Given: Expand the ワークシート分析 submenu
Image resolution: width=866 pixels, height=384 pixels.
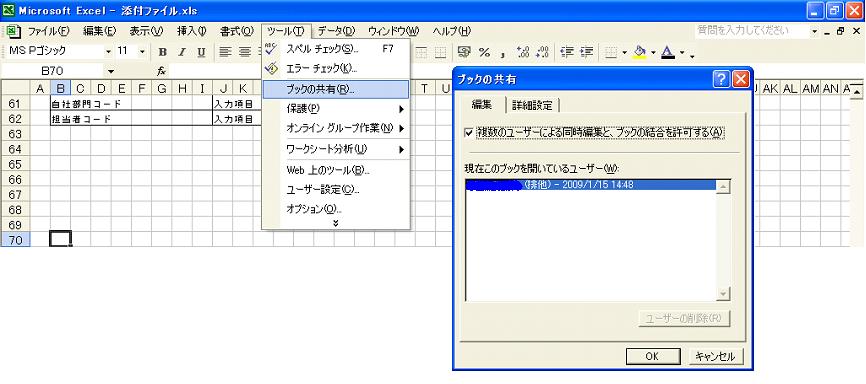Looking at the screenshot, I should click(x=402, y=149).
